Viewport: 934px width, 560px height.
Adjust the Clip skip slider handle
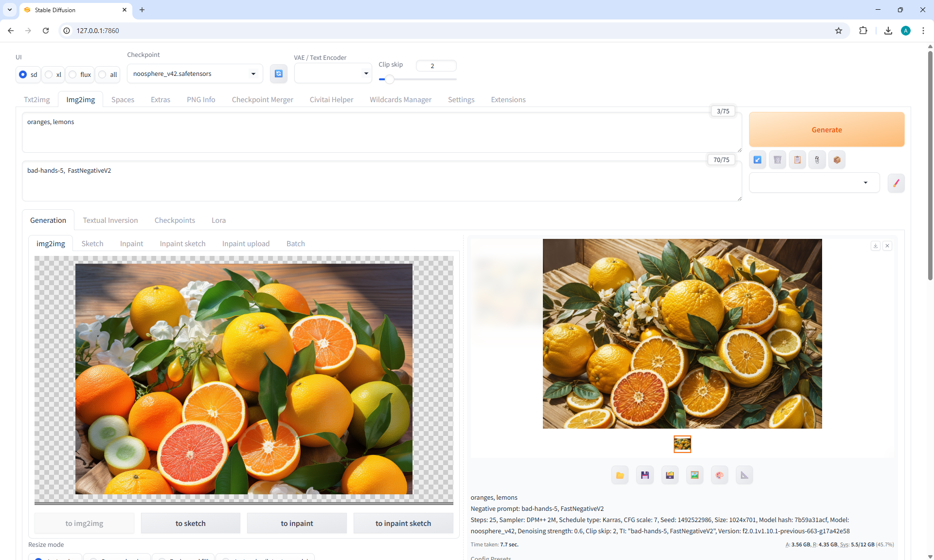click(389, 79)
